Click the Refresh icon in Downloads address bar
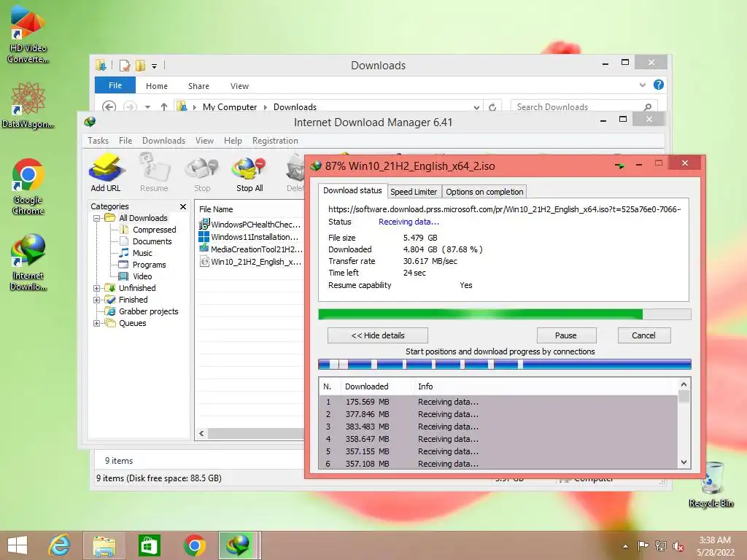747x560 pixels. pyautogui.click(x=492, y=107)
